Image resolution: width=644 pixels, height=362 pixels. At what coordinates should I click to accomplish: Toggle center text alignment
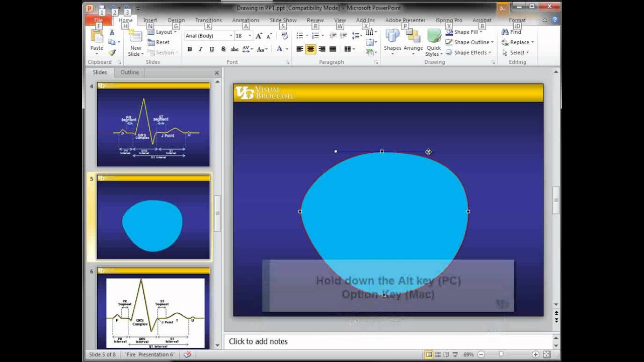[310, 49]
